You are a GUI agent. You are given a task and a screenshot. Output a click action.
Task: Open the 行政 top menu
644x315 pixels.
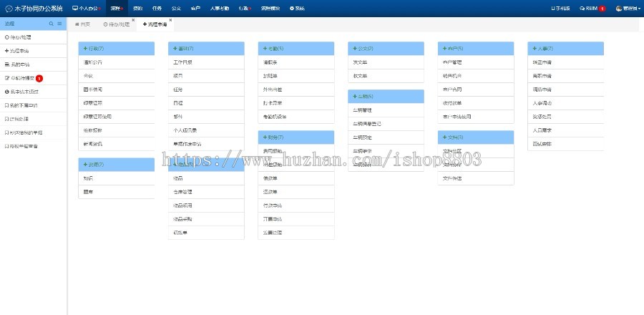[245, 8]
